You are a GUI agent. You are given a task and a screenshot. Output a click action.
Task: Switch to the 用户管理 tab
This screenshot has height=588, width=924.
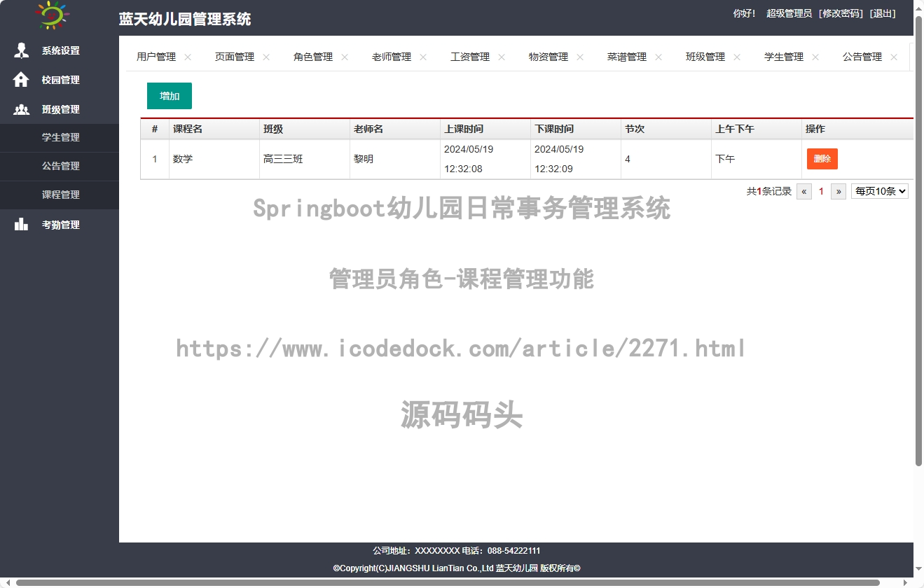point(156,57)
